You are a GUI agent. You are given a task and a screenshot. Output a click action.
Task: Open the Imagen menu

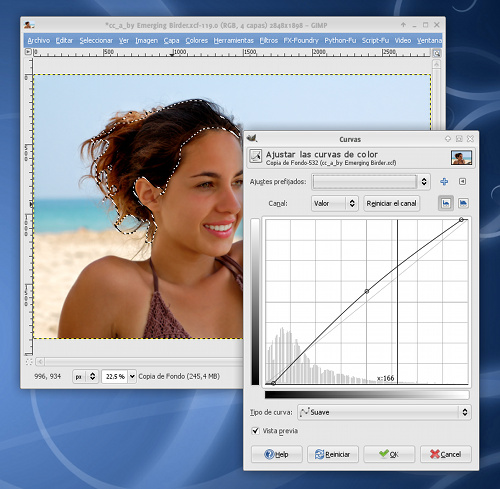146,41
